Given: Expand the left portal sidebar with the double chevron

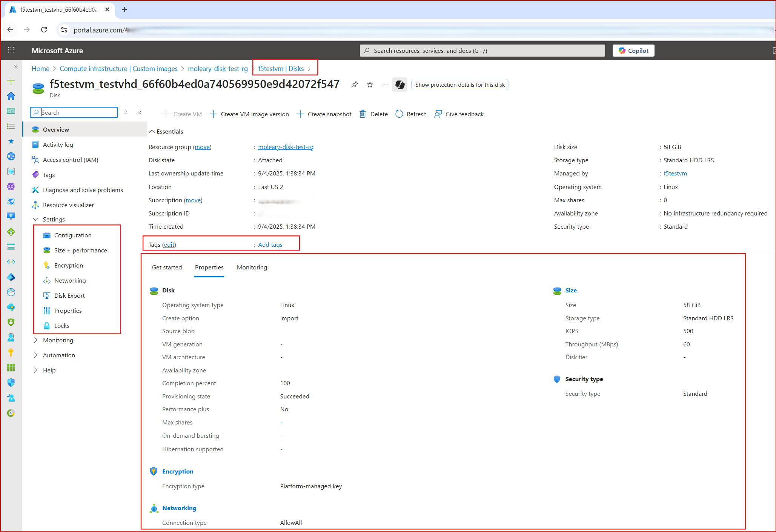Looking at the screenshot, I should (15, 67).
